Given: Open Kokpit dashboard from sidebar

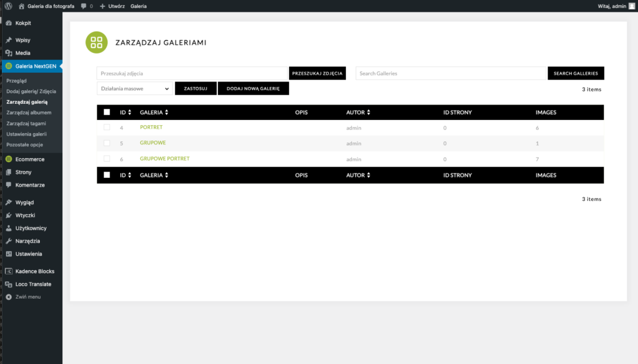Looking at the screenshot, I should pyautogui.click(x=23, y=23).
